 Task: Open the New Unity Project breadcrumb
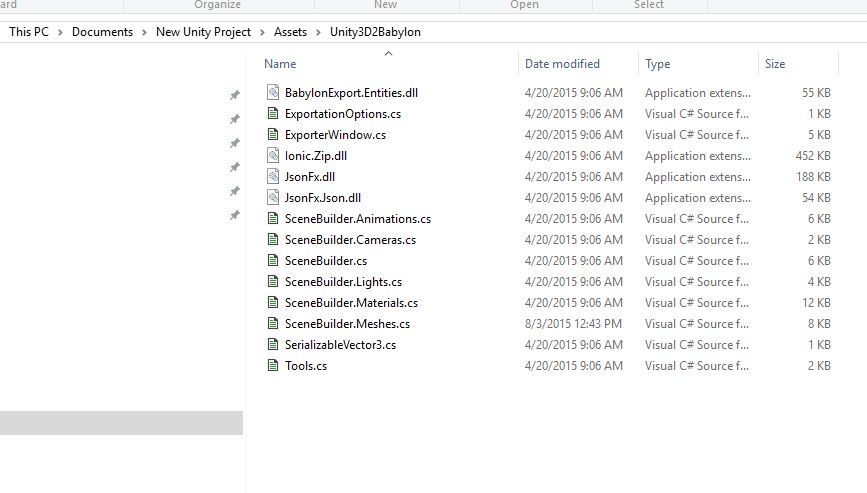203,32
